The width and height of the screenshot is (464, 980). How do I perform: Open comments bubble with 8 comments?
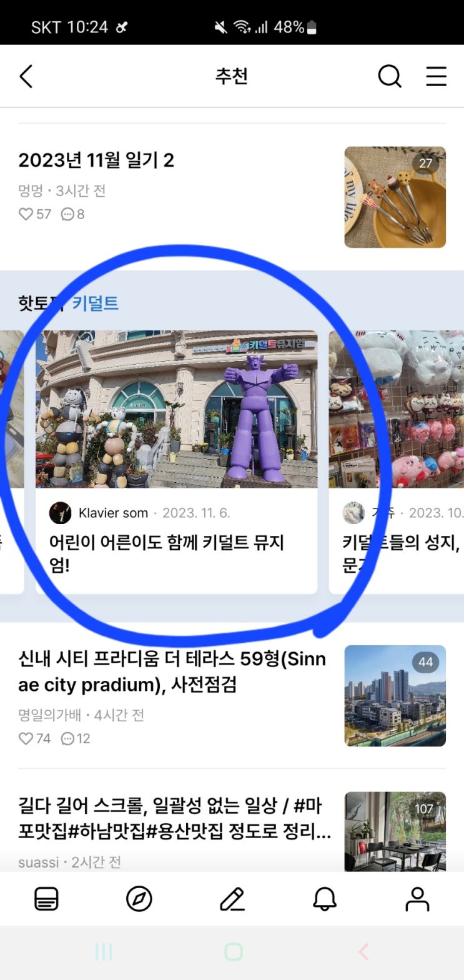[x=67, y=214]
